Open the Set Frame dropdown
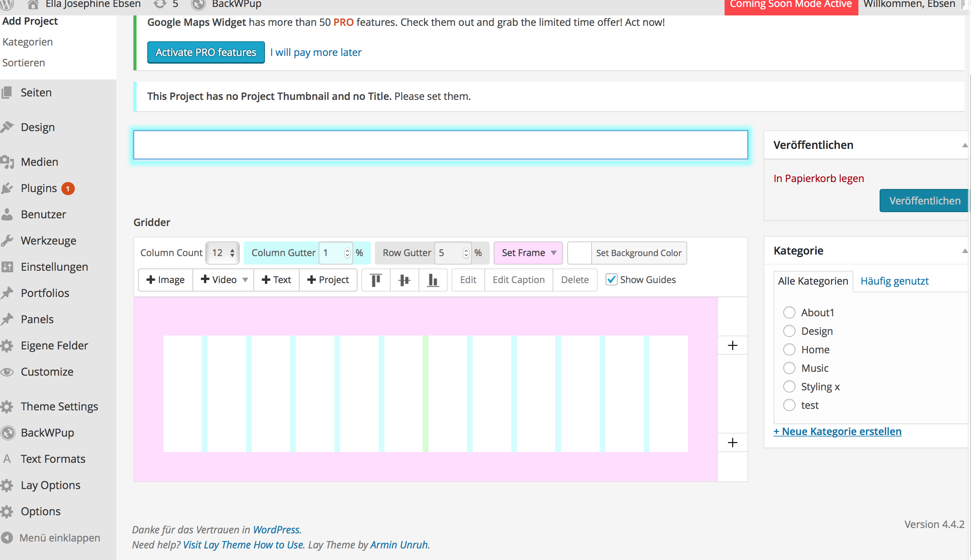Screen dimensions: 971x560 (528, 253)
